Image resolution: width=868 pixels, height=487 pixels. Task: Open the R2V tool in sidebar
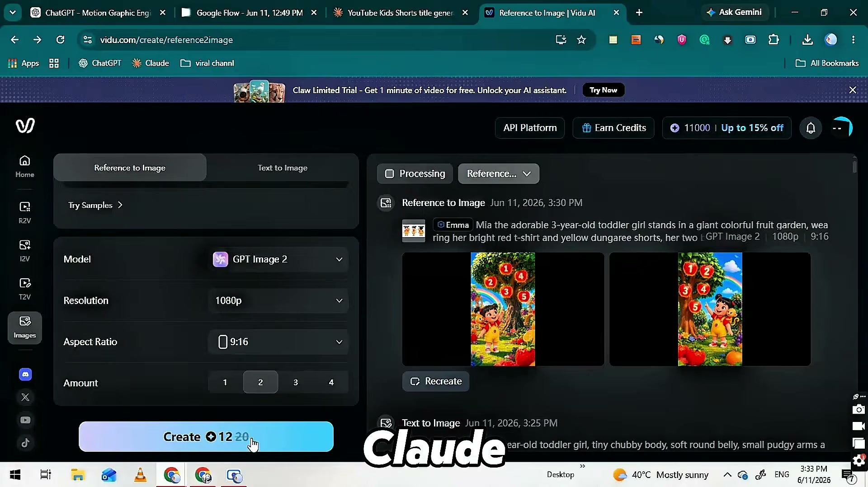coord(25,213)
